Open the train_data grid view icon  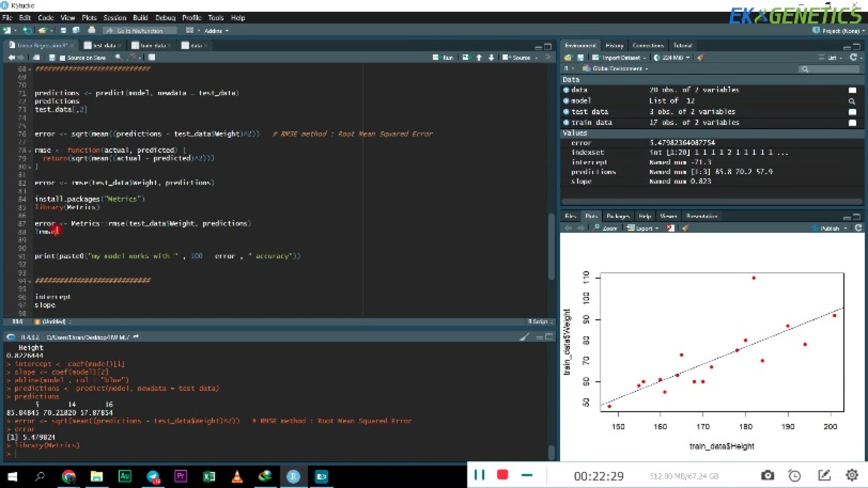point(852,123)
